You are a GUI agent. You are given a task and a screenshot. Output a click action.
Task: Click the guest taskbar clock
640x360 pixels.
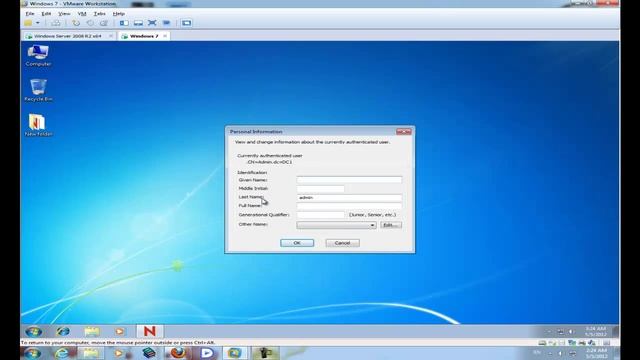pos(596,331)
